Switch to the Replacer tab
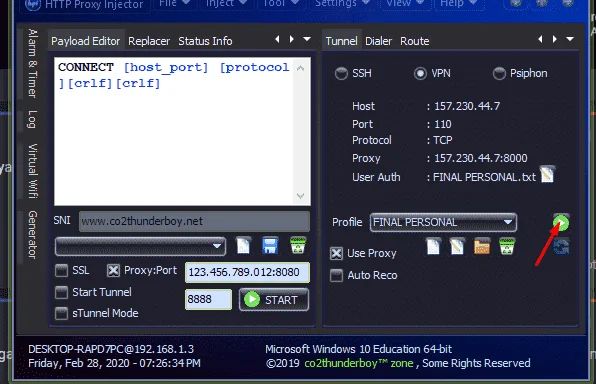Screen dimensions: 596x384 [149, 41]
